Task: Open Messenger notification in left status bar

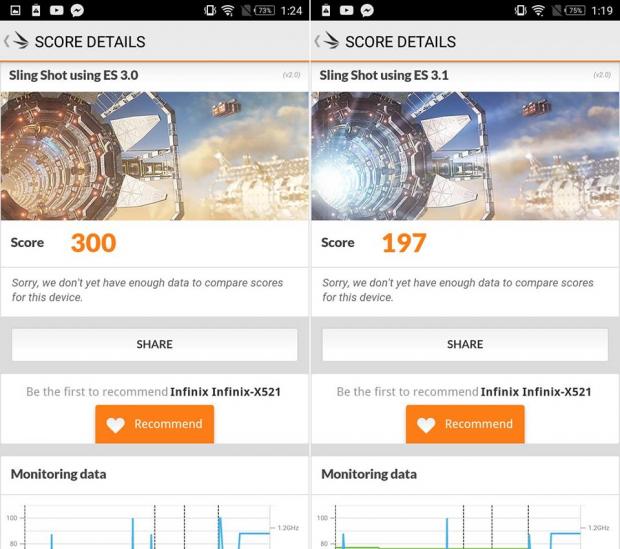Action: click(77, 10)
